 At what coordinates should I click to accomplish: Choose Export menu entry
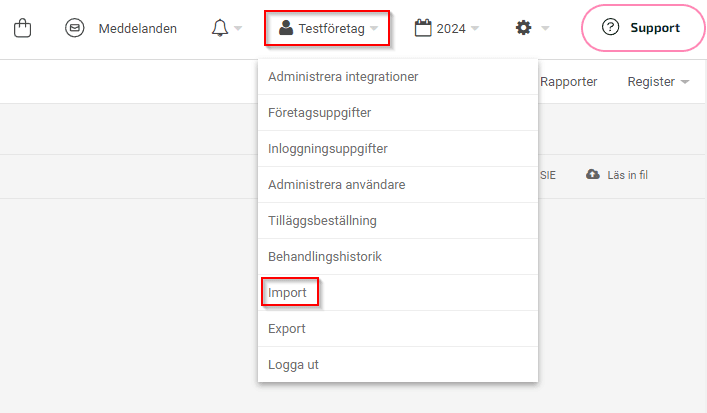tap(287, 328)
